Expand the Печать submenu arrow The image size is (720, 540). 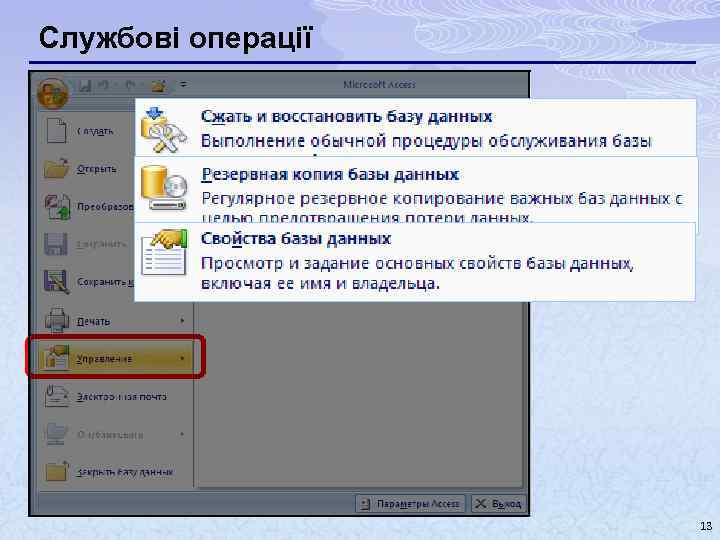[182, 321]
